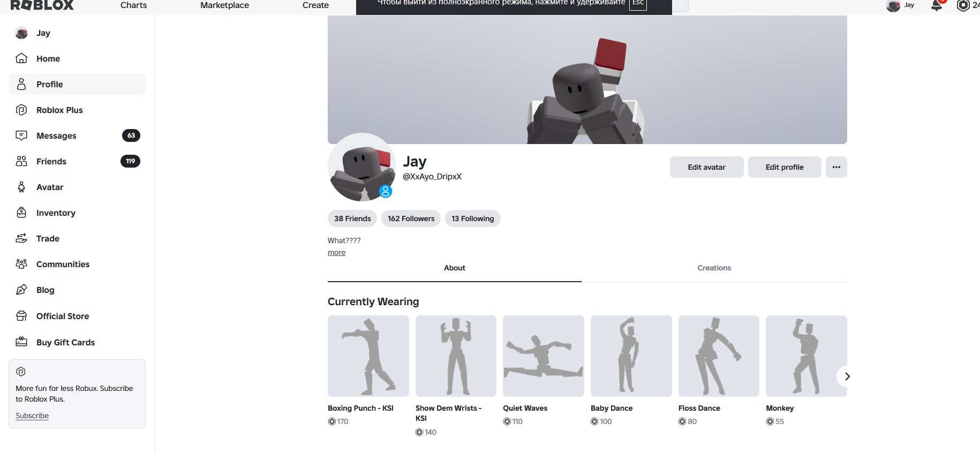
Task: Click the Blog pen icon
Action: (x=21, y=290)
